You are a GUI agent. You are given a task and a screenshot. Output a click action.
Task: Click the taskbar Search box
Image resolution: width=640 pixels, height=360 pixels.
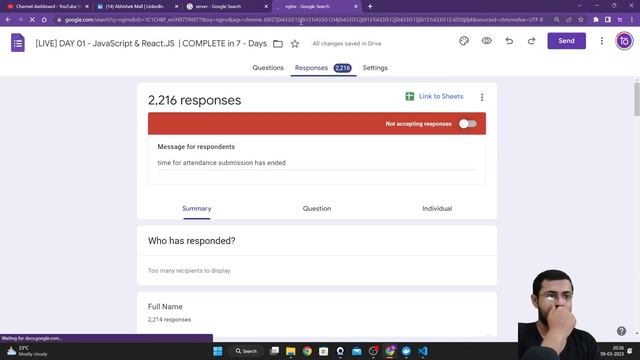(x=247, y=351)
